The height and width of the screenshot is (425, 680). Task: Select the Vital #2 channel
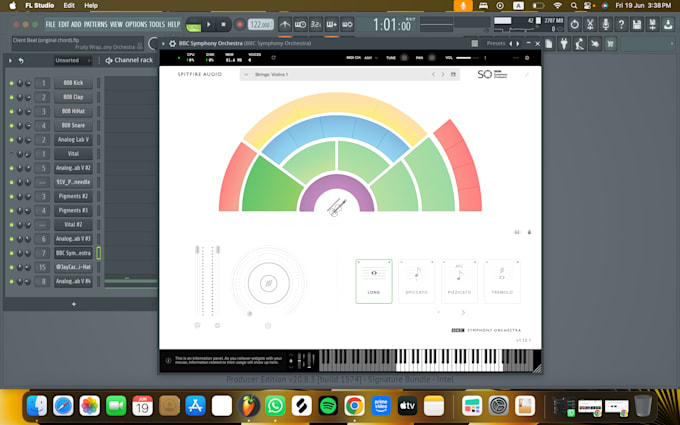[x=73, y=225]
